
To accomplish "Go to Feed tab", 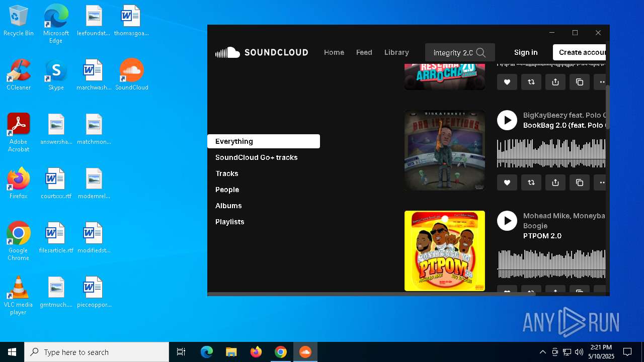I will tap(364, 52).
